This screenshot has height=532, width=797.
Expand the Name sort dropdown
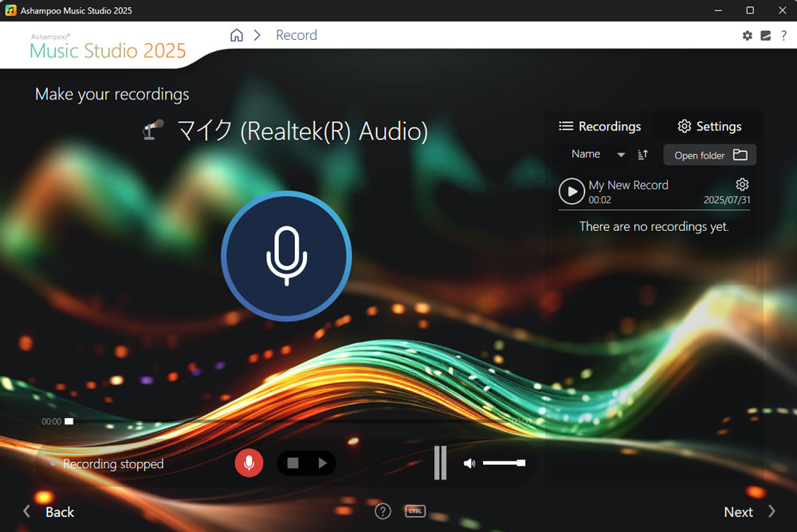point(598,154)
